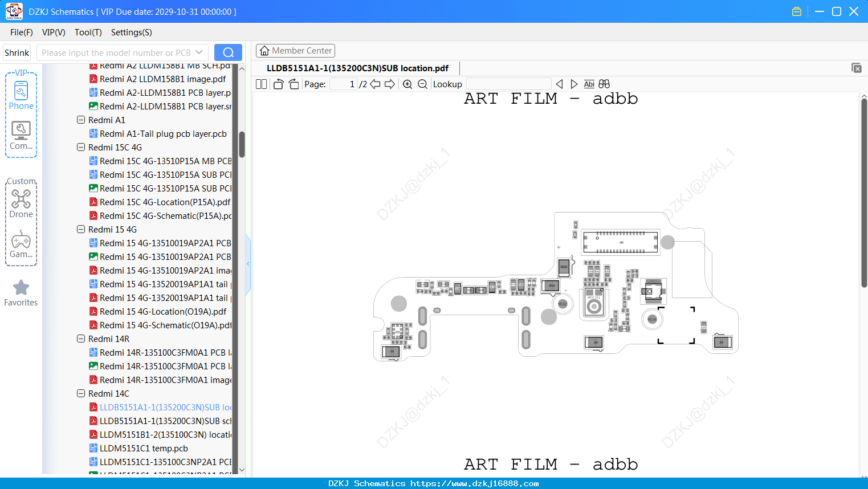The image size is (868, 489).
Task: Open LLDM5151C1 temp.pcb file
Action: point(138,449)
